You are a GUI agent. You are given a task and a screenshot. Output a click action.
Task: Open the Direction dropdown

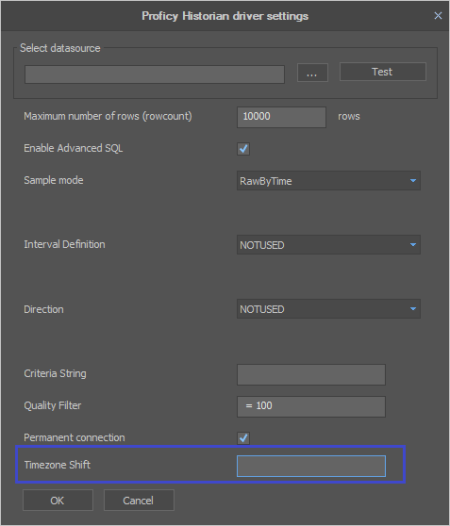[x=329, y=309]
